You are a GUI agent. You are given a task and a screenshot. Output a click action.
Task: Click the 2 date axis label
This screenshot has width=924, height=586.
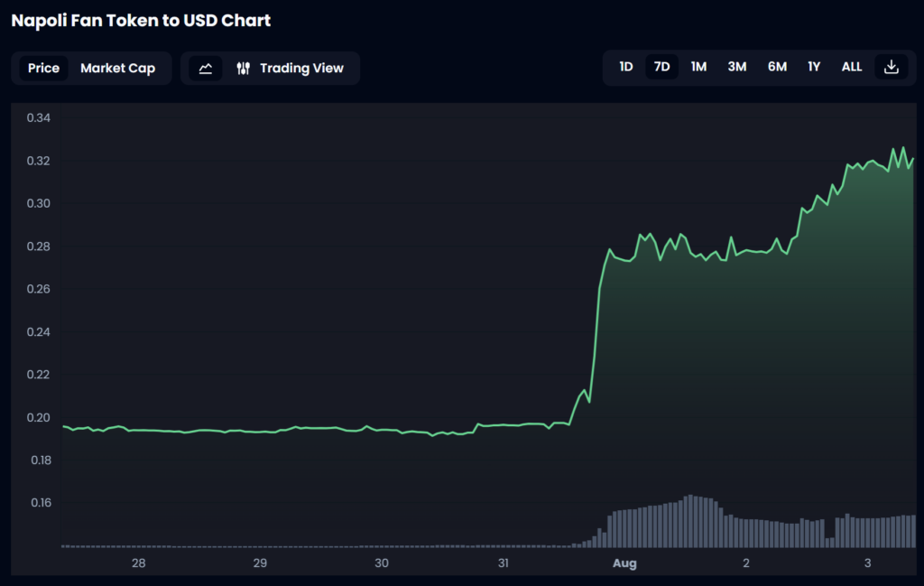pyautogui.click(x=746, y=563)
